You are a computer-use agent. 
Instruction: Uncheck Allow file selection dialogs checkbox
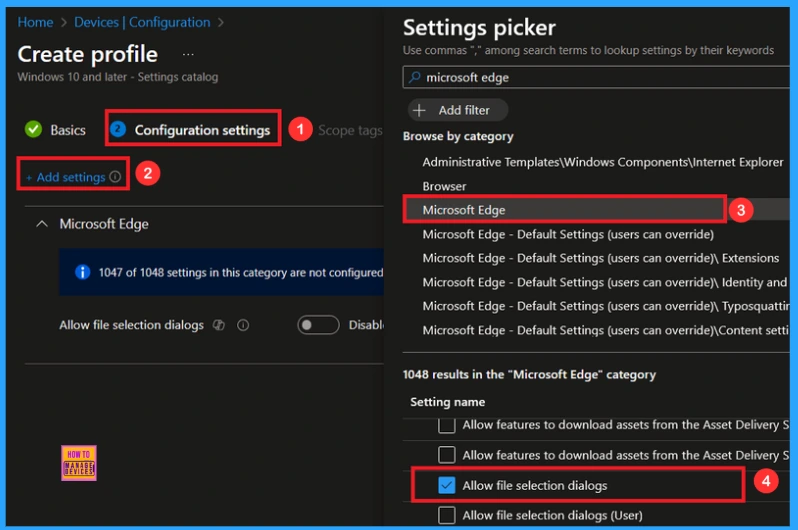[446, 485]
